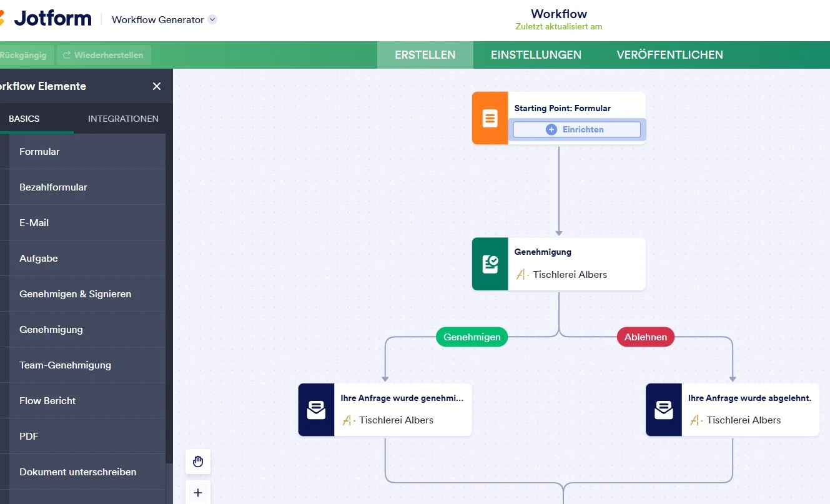
Task: Open the Einstellungen tab
Action: point(536,55)
